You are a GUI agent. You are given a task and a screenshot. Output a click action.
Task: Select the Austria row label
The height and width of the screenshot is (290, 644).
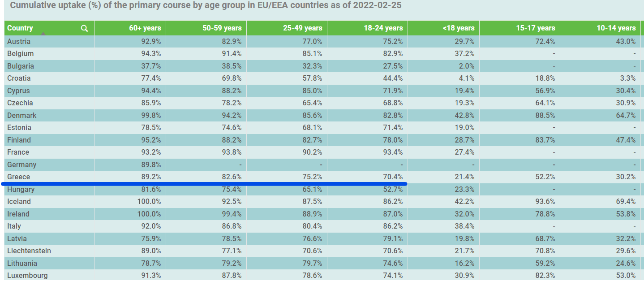pos(19,41)
